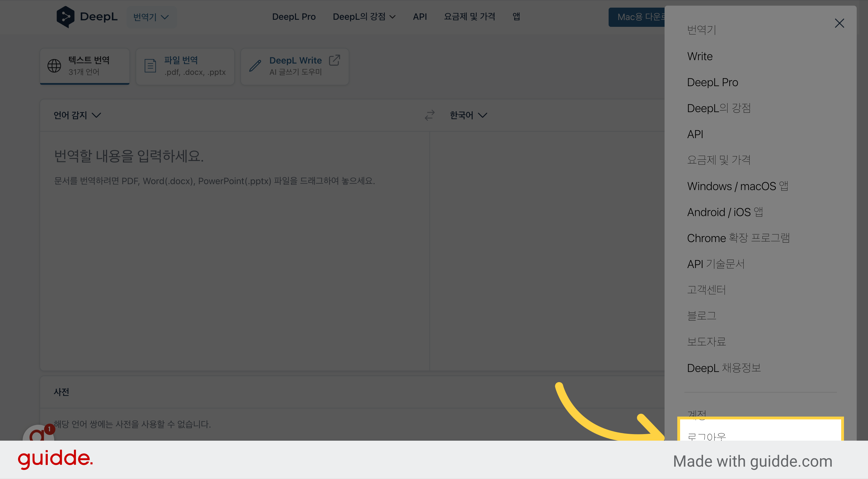
Task: Open API 기술문서 in side menu
Action: click(716, 264)
